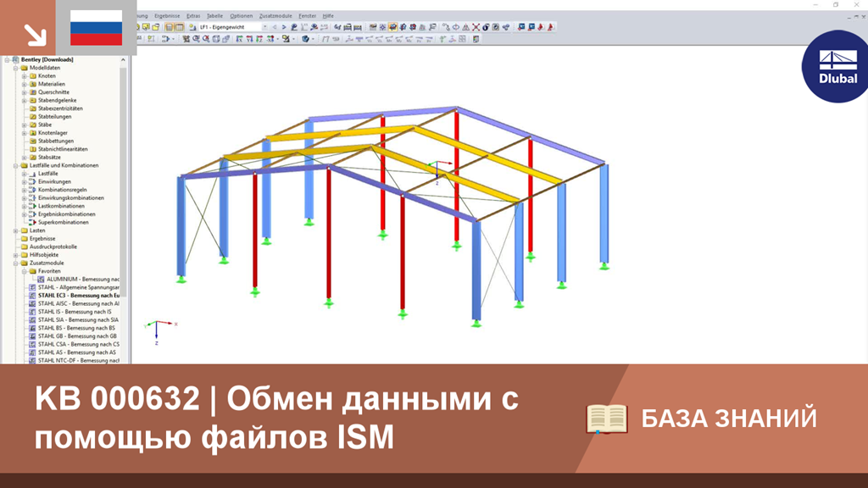Select the Stabnichtlinearitäten item
The height and width of the screenshot is (488, 868).
pyautogui.click(x=63, y=149)
